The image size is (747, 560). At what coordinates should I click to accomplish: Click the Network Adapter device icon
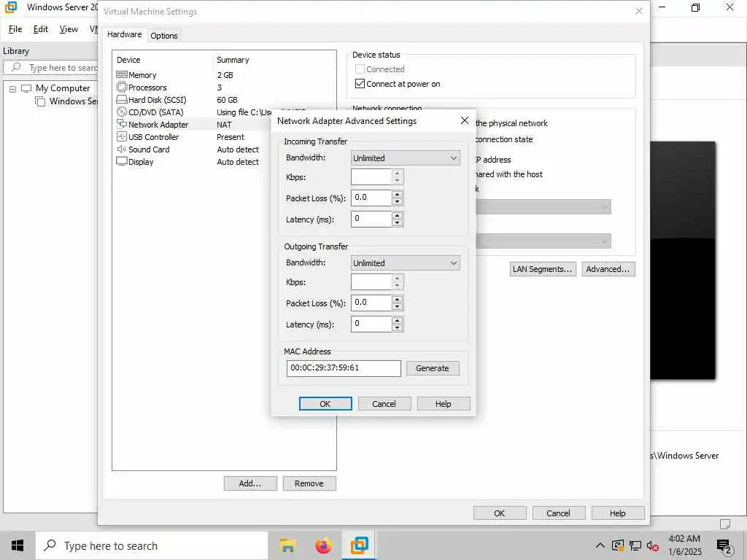click(122, 124)
